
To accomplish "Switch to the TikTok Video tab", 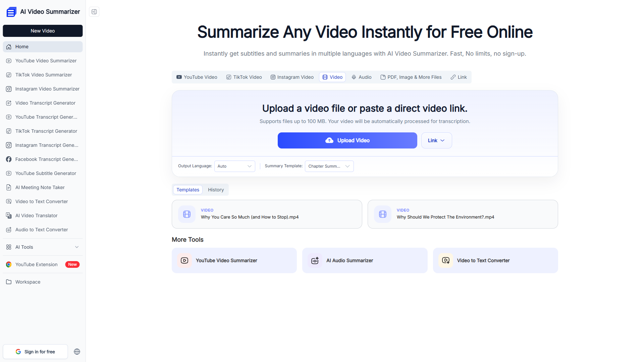I will 244,77.
